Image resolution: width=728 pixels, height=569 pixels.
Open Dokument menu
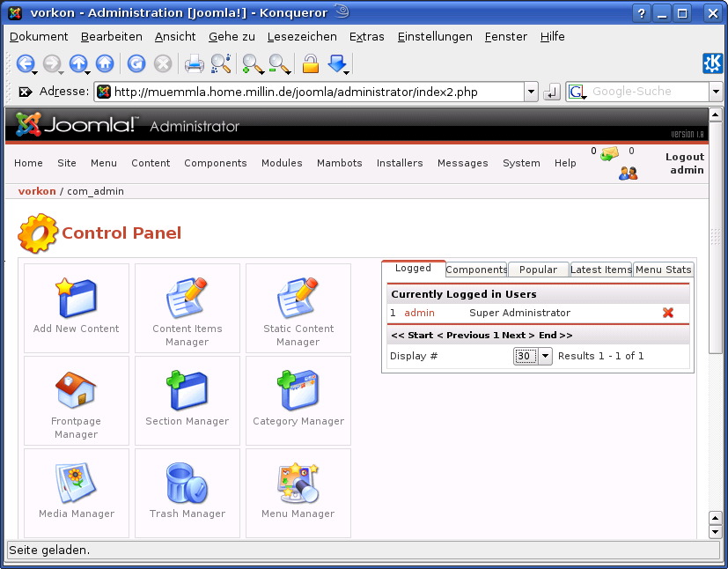[x=39, y=37]
